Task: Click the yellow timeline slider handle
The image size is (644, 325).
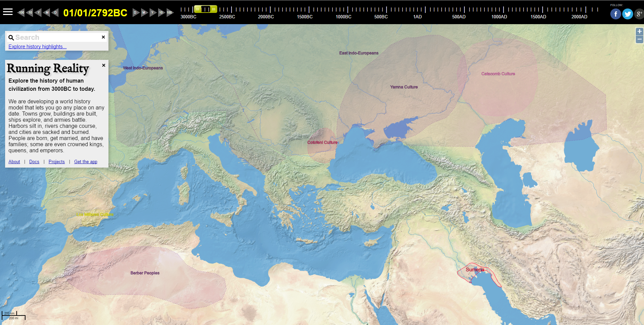Action: click(x=205, y=9)
